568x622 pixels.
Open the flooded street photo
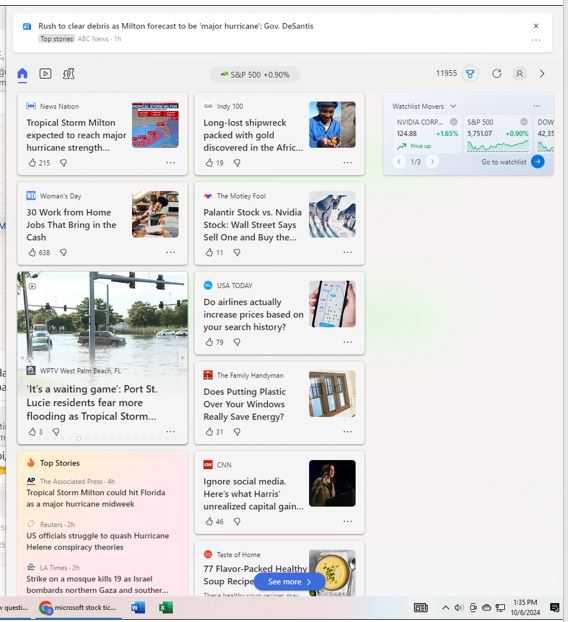tap(102, 317)
